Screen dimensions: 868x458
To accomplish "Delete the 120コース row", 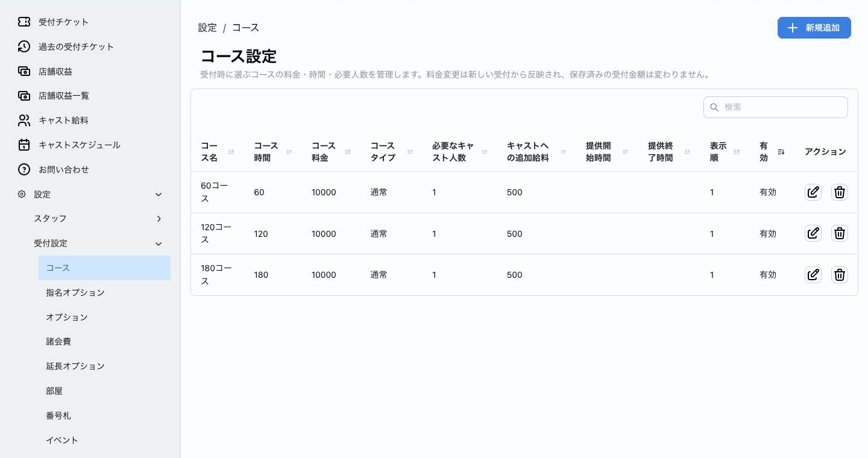I will tap(840, 233).
